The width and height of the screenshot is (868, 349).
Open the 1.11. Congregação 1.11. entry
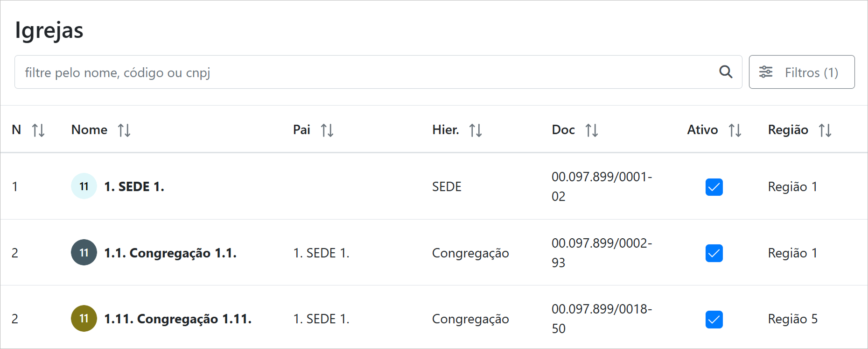(177, 319)
